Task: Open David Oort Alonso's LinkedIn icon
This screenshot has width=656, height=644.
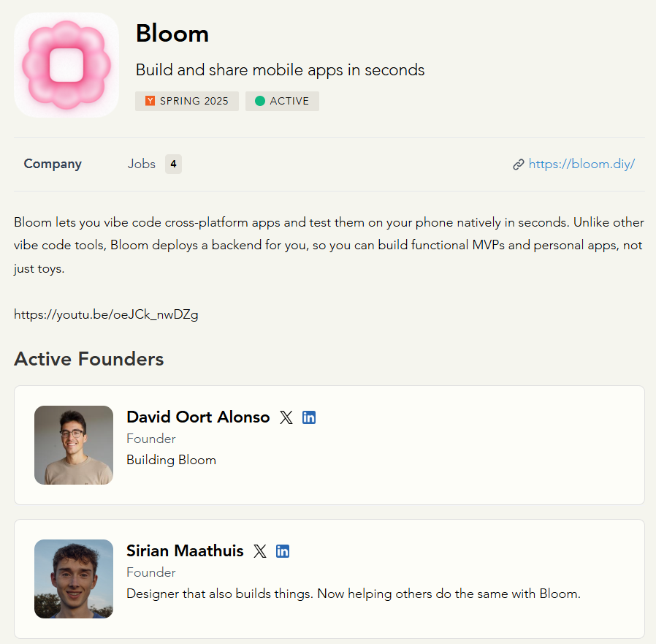Action: tap(309, 417)
